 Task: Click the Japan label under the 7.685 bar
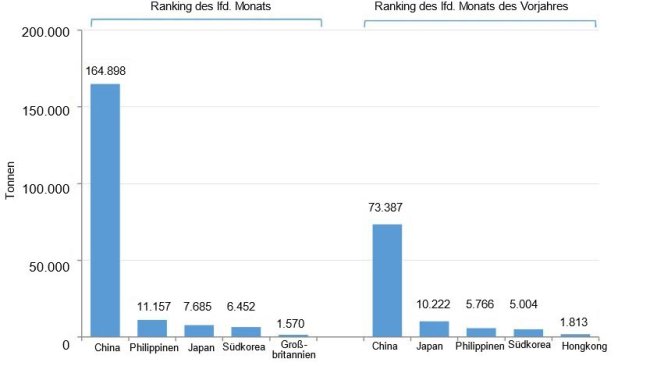click(x=201, y=347)
